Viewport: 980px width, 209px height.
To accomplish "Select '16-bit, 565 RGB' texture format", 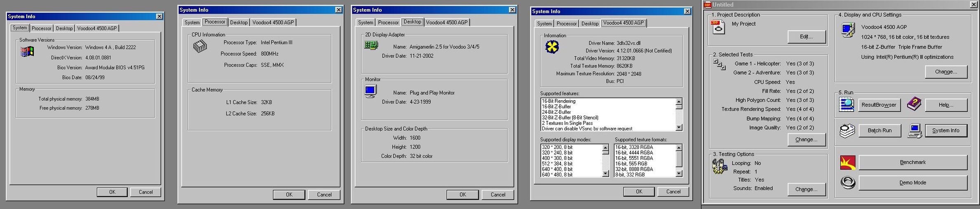I will pyautogui.click(x=631, y=164).
